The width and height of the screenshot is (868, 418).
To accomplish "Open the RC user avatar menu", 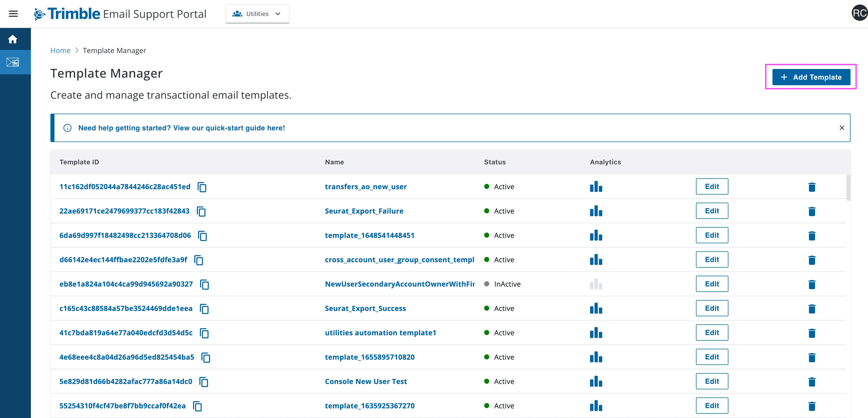I will pos(859,13).
